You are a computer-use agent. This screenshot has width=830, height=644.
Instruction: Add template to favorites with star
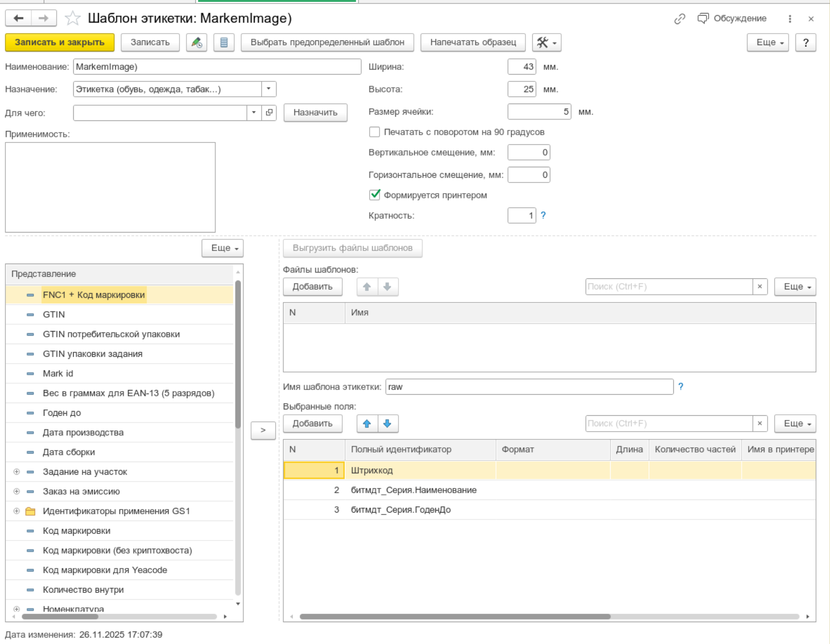[72, 18]
